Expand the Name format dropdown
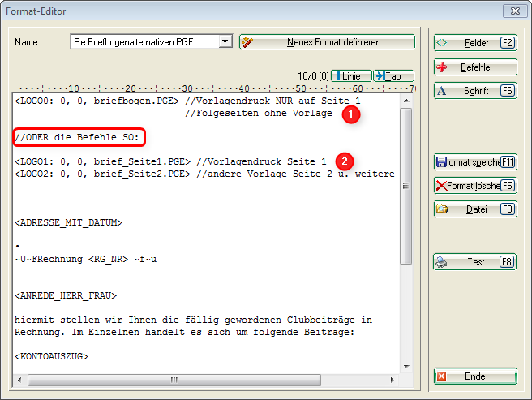The height and width of the screenshot is (400, 532). [x=225, y=41]
